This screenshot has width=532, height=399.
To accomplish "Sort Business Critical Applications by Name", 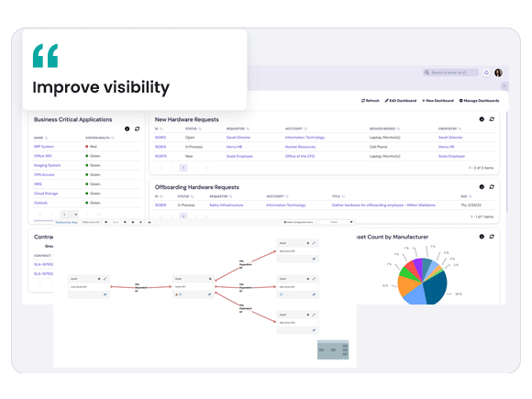I will click(x=40, y=138).
